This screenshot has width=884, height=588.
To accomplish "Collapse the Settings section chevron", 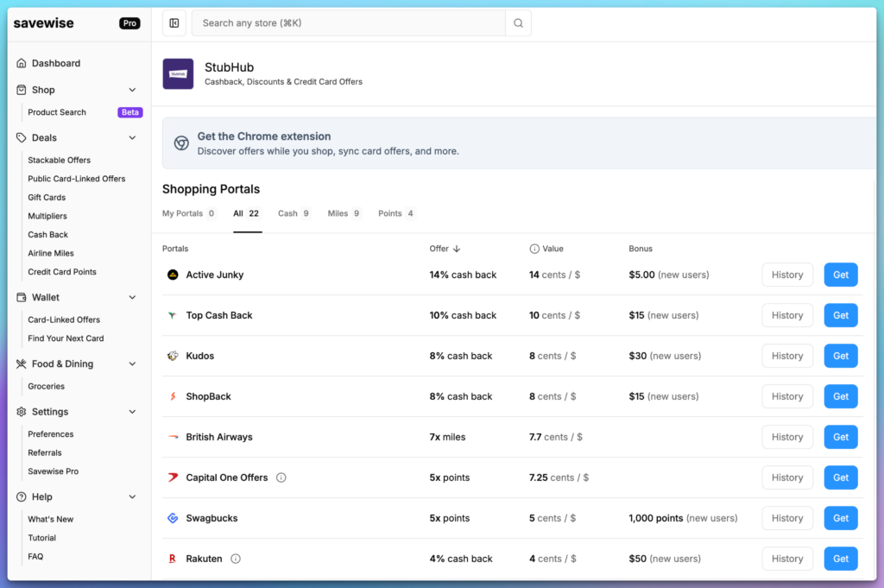I will [x=132, y=412].
